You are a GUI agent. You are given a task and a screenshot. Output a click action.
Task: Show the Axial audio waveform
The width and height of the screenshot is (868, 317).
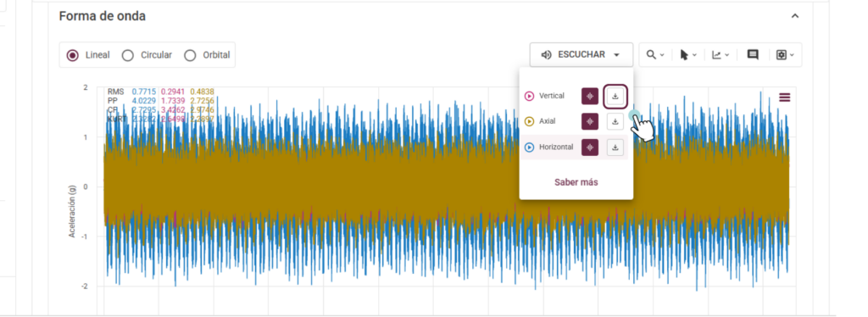[x=590, y=121]
